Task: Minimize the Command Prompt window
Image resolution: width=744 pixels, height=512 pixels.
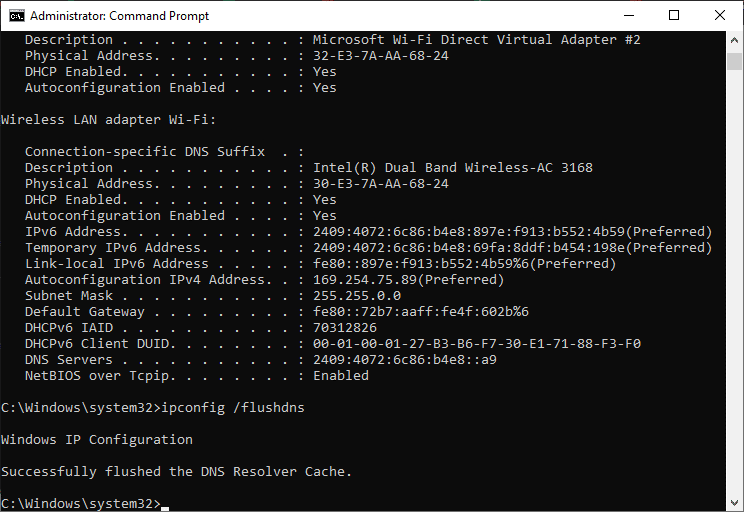Action: pyautogui.click(x=628, y=16)
